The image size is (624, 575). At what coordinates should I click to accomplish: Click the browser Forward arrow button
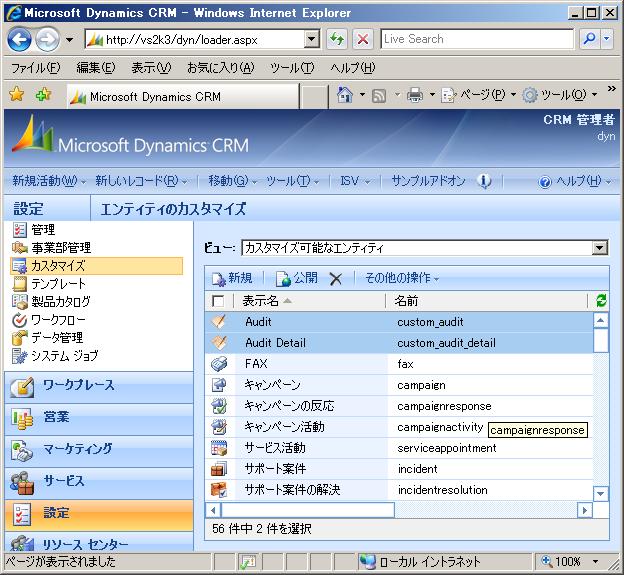point(47,39)
